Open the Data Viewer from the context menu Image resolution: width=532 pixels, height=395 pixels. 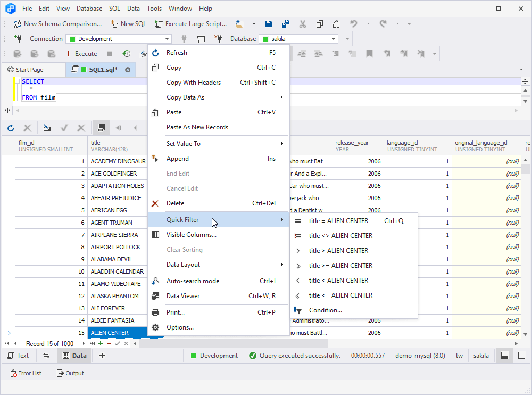point(184,295)
